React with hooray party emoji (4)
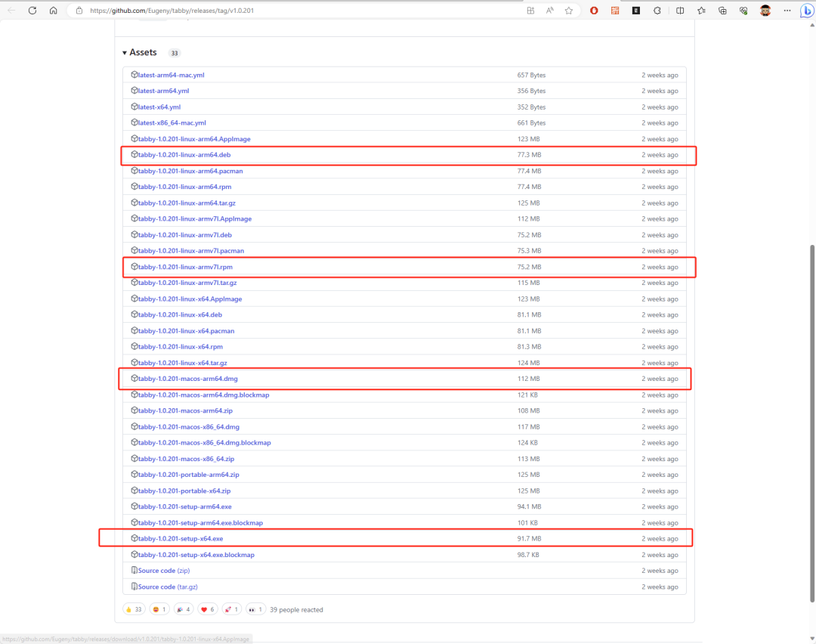Screen dimensions: 816x644 [183, 609]
